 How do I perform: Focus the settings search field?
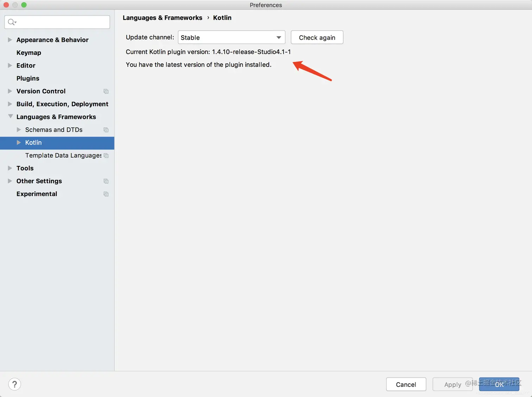point(57,22)
